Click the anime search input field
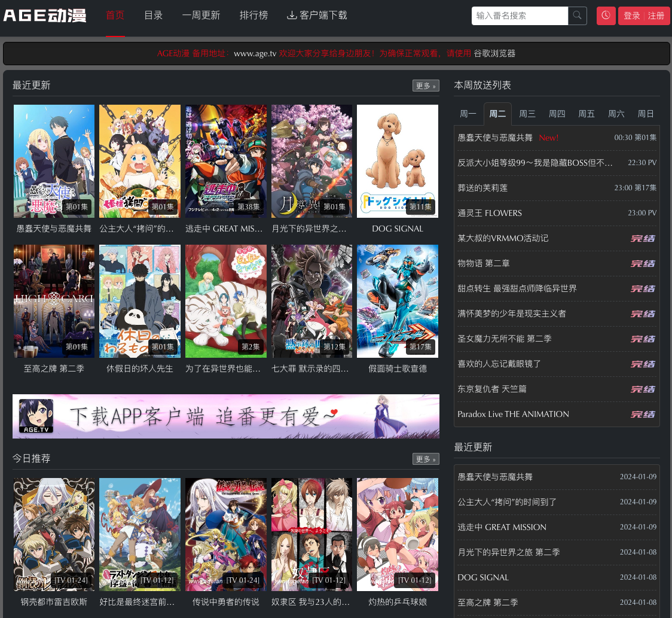 519,16
